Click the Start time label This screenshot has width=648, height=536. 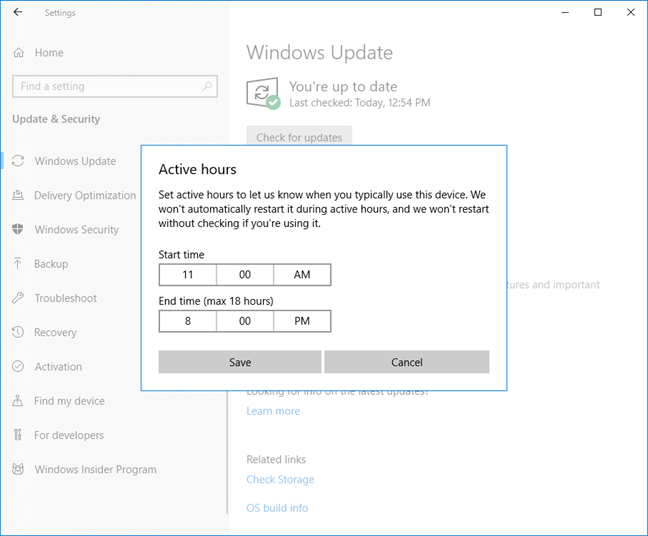[181, 255]
